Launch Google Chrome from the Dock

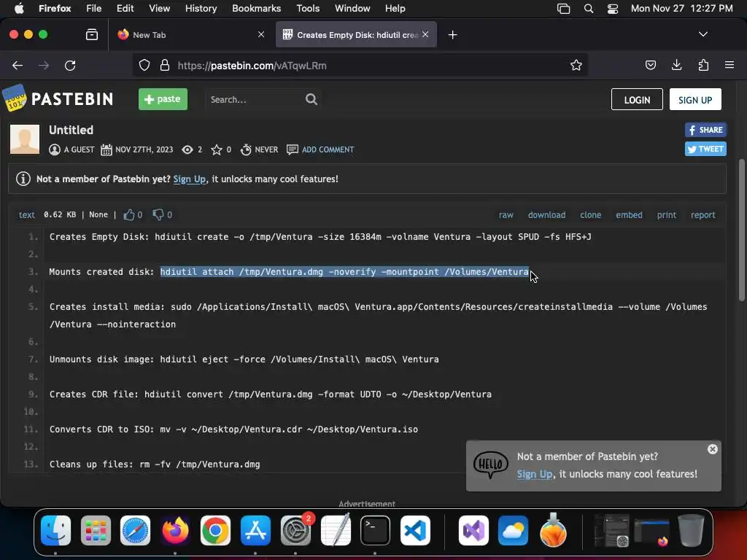coord(215,530)
